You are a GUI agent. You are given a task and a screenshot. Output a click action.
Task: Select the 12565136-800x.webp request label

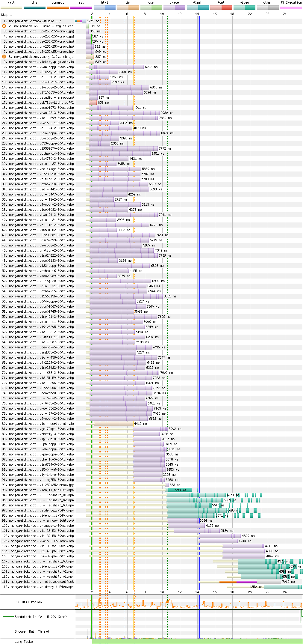tap(38, 297)
